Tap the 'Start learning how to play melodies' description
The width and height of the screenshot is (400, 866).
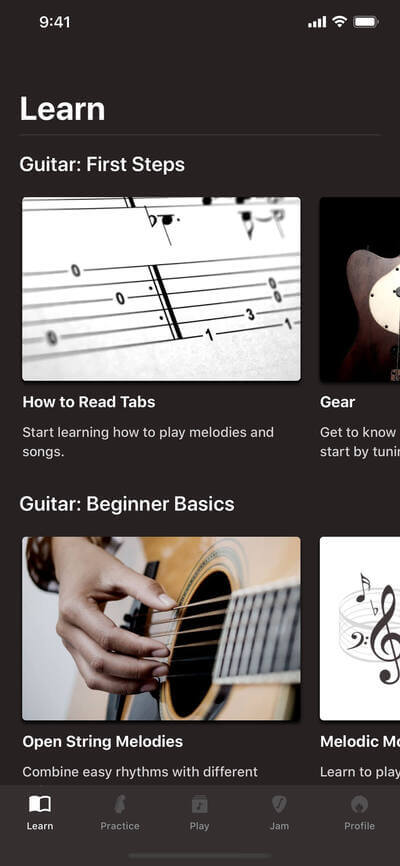coord(148,442)
